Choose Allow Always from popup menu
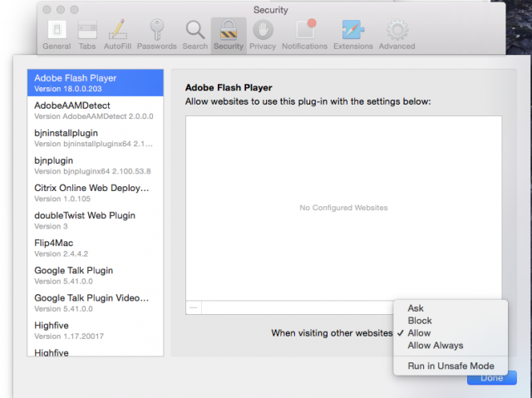Viewport: 532px width, 398px height. (x=451, y=346)
